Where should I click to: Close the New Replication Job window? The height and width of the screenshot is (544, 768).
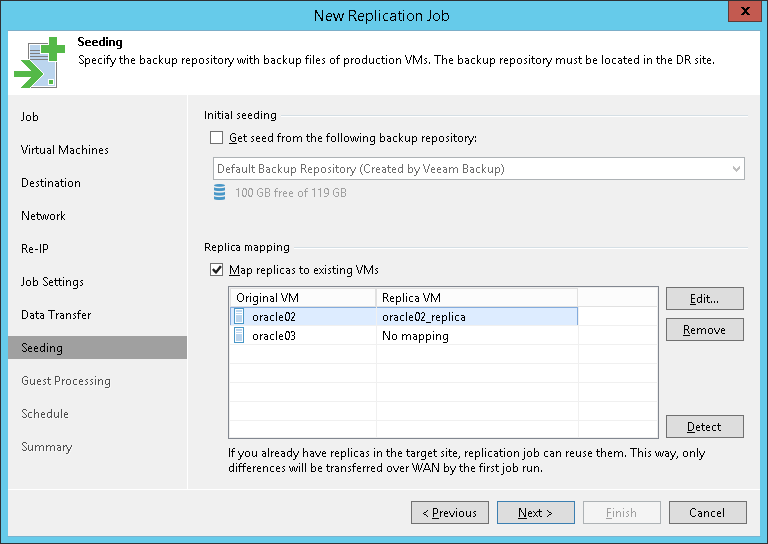click(741, 14)
